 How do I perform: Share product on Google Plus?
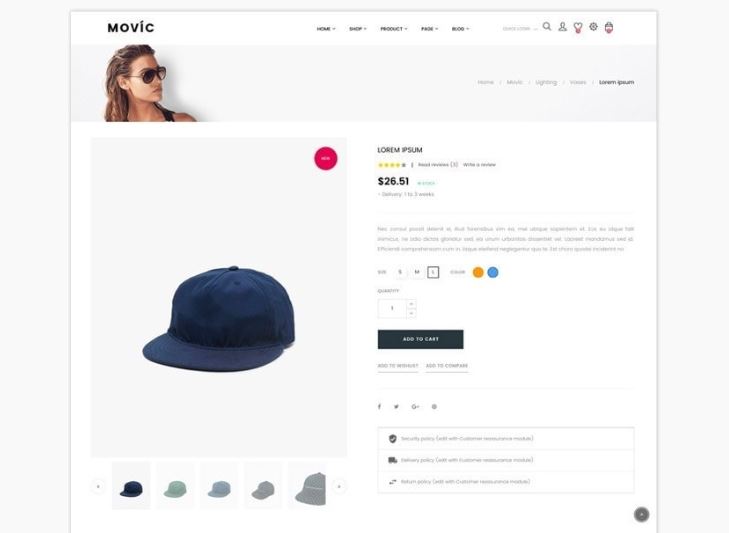click(415, 406)
